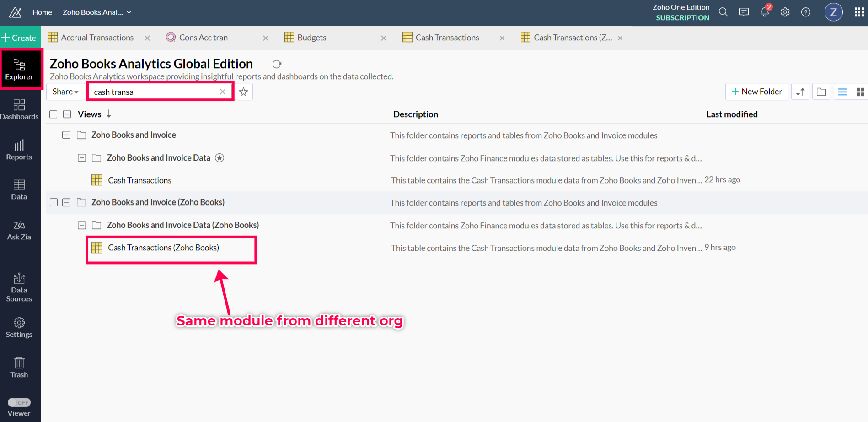Select the Zoho Books and Invoice folder name
Viewport: 868px width, 422px height.
(x=134, y=135)
